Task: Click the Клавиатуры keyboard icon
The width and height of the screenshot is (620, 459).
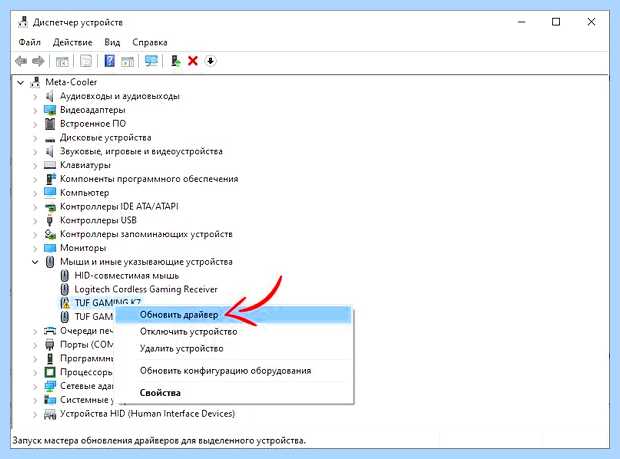Action: 50,165
